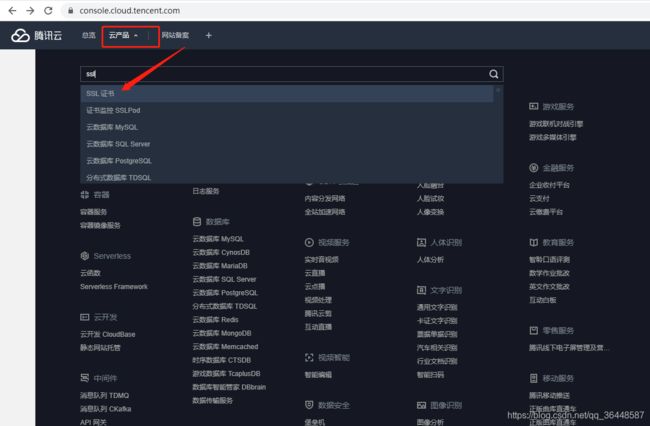Select 证书监控 SSLPod from the suggestions
Screen dimensions: 650x426
point(287,110)
